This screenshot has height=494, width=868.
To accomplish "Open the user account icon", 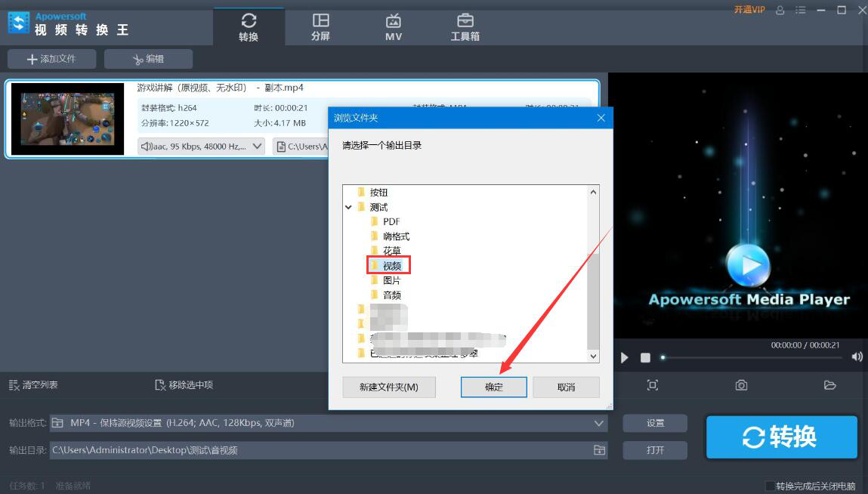I will tap(780, 10).
